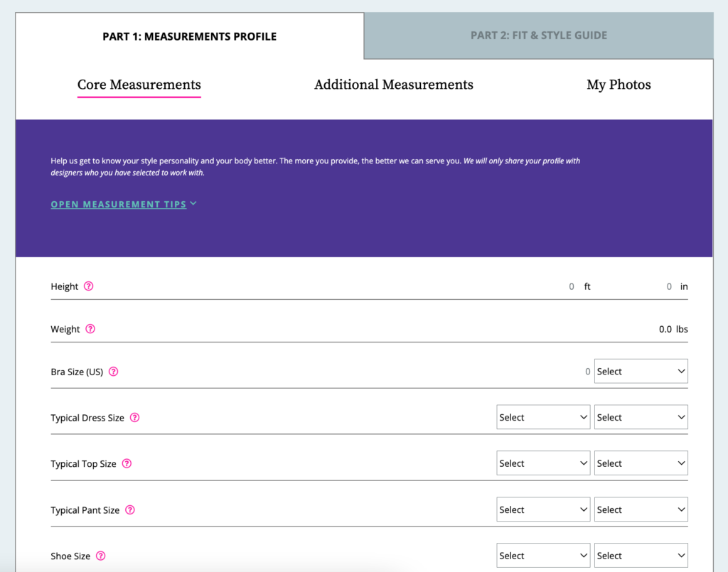
Task: Click the 'Typical Dress Size' label
Action: tap(87, 418)
